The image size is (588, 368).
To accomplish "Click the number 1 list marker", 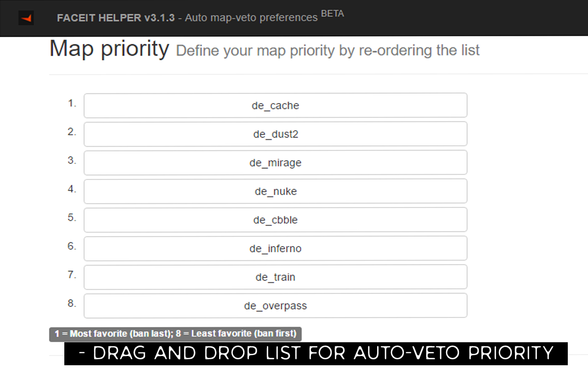I will 72,103.
